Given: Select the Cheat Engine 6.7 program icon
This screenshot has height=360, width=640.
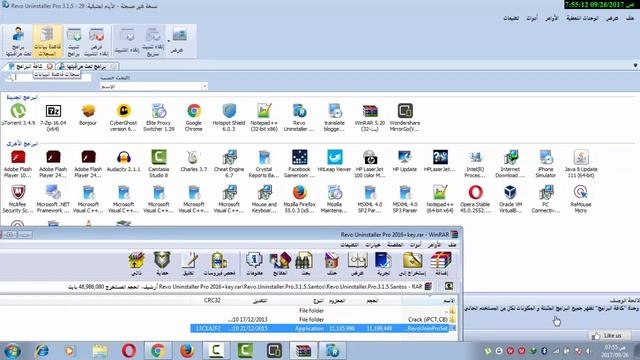Looking at the screenshot, I should coord(229,164).
